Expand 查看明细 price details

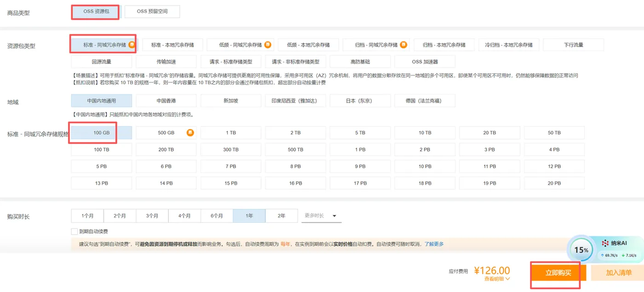click(497, 279)
